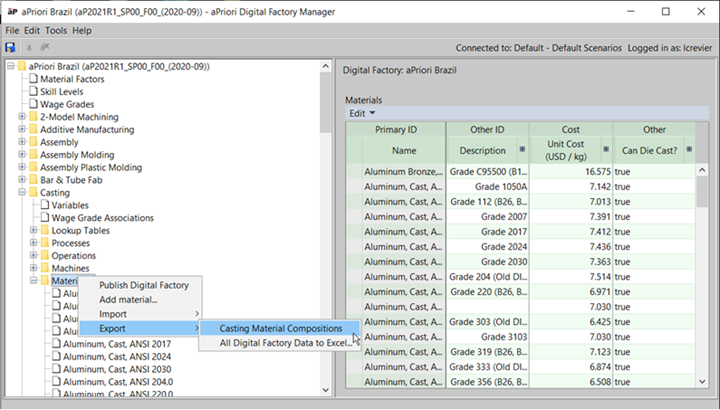
Task: Click the Name column header
Action: pyautogui.click(x=404, y=150)
